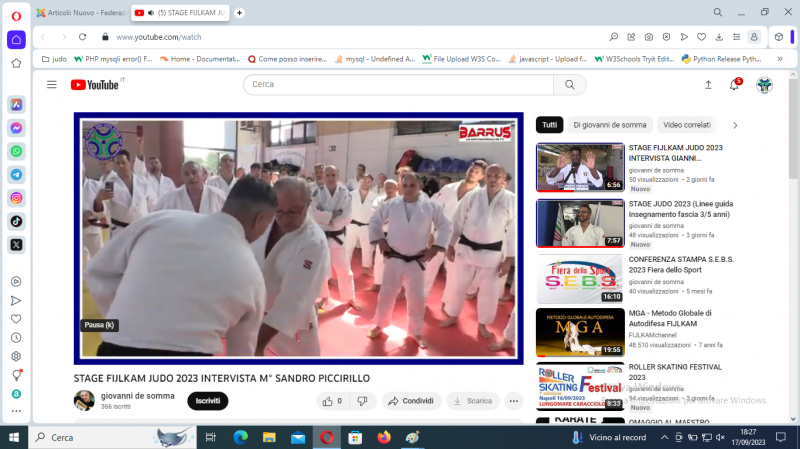The width and height of the screenshot is (800, 449).
Task: Open File Explorer from taskbar
Action: click(269, 437)
